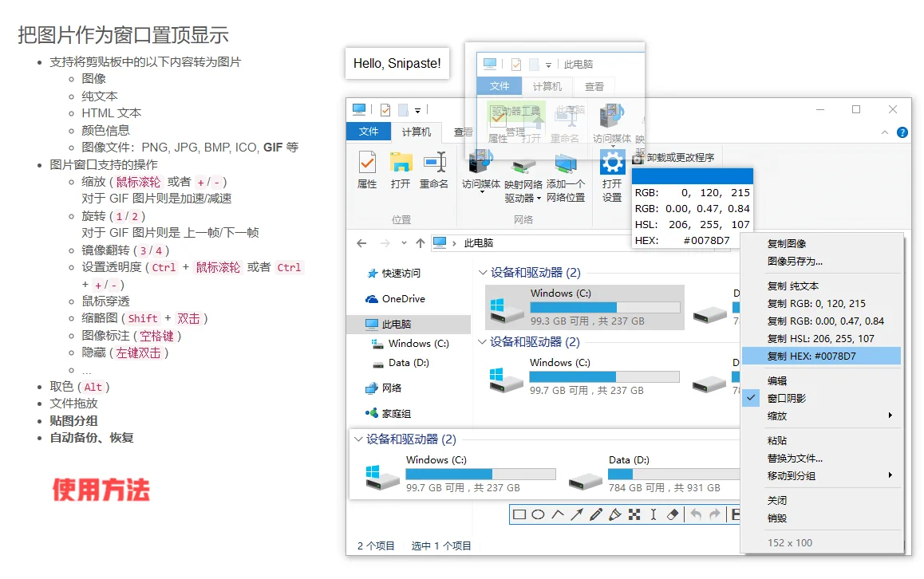
Task: Choose the arrow annotation tool
Action: 576,514
